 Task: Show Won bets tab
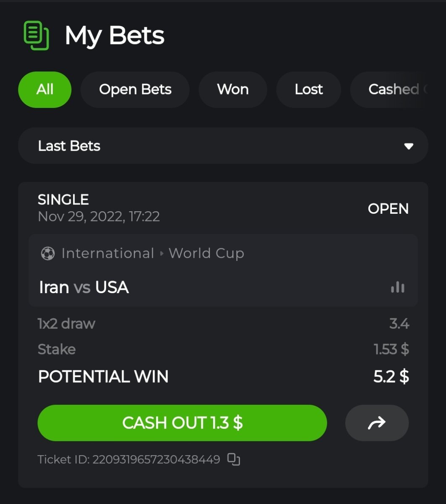[x=233, y=89]
